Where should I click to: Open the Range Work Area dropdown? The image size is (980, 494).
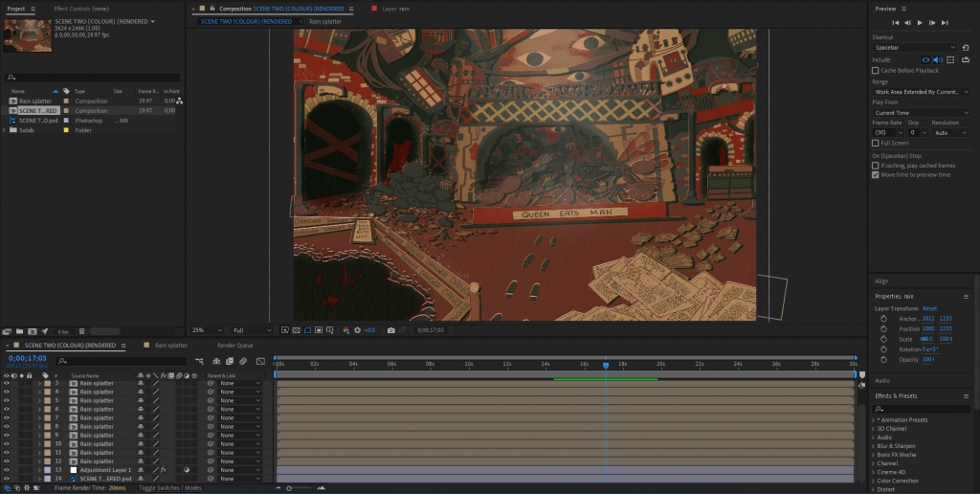[922, 92]
